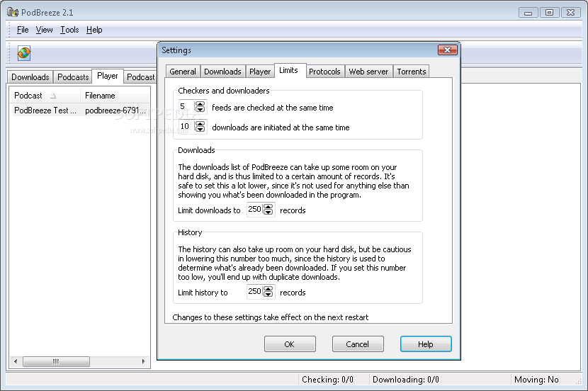Select main window Player tab
Screen dimensions: 588x391
(x=108, y=76)
